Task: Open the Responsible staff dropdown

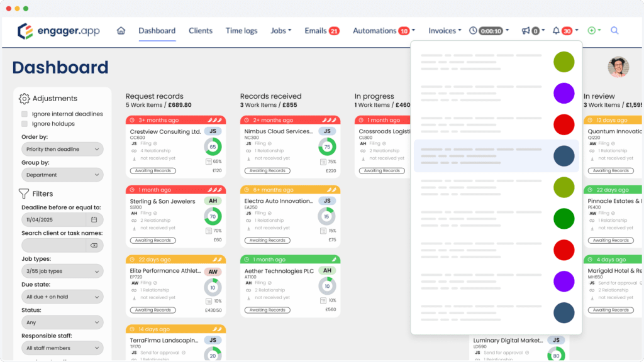Action: (62, 348)
